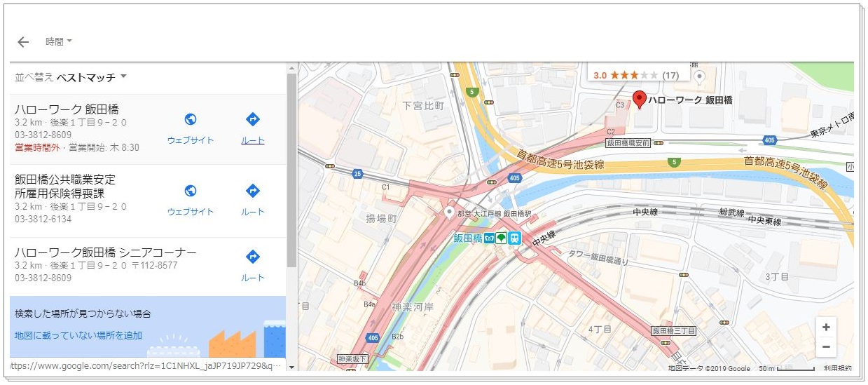Open the 時間 filter dropdown
This screenshot has height=385, width=868.
pyautogui.click(x=60, y=42)
